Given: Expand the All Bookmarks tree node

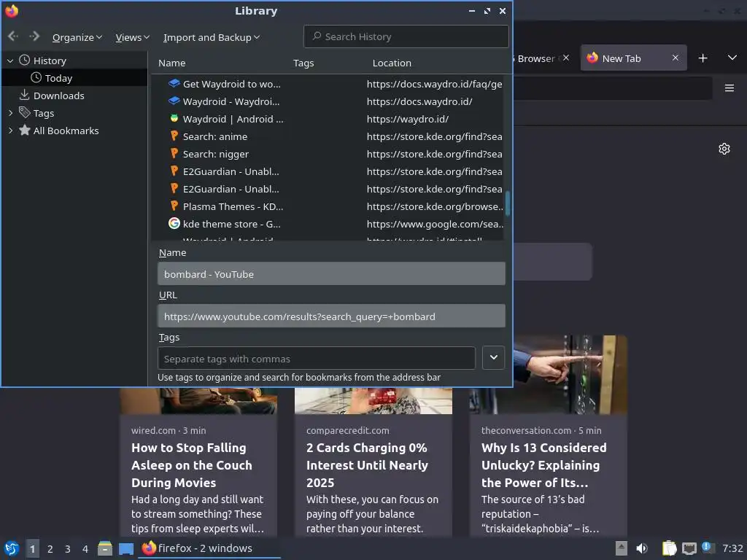Looking at the screenshot, I should click(x=10, y=131).
